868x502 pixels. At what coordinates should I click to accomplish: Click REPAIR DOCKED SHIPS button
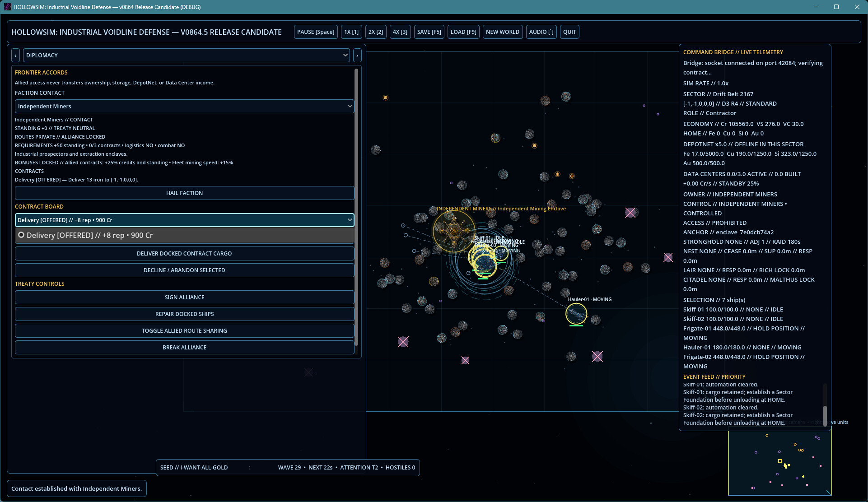184,314
